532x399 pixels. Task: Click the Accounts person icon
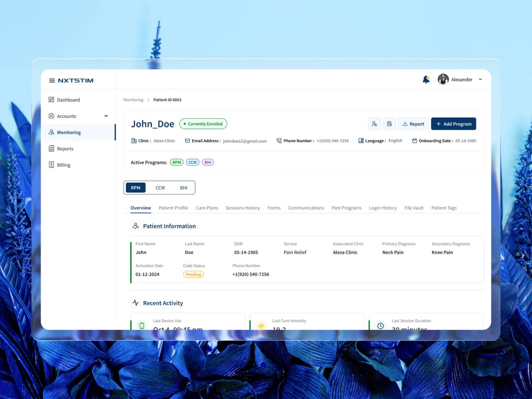51,116
